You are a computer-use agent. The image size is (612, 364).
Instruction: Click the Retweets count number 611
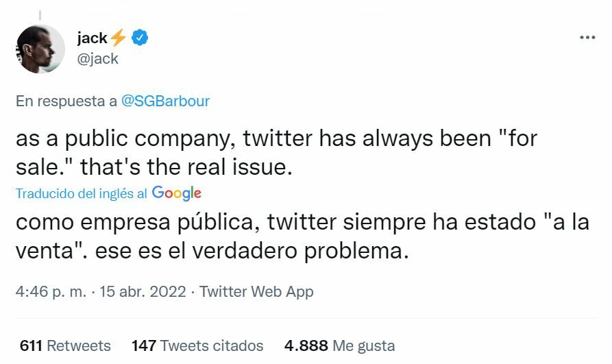click(x=32, y=345)
